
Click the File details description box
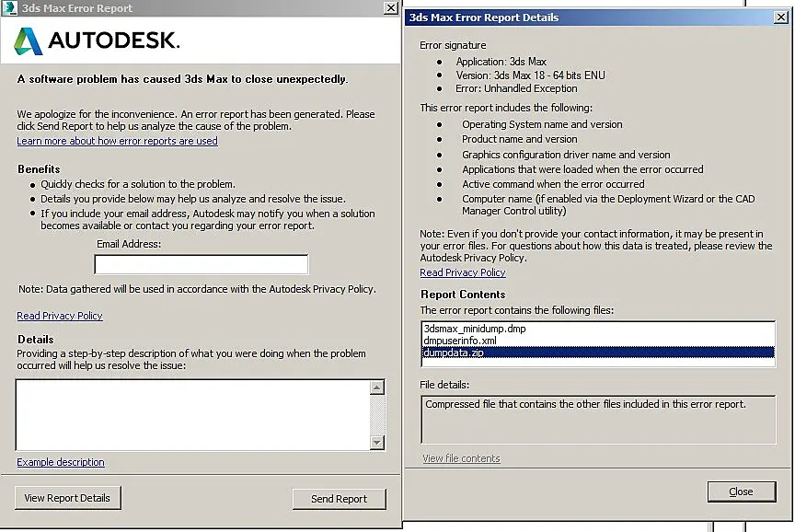[x=598, y=420]
